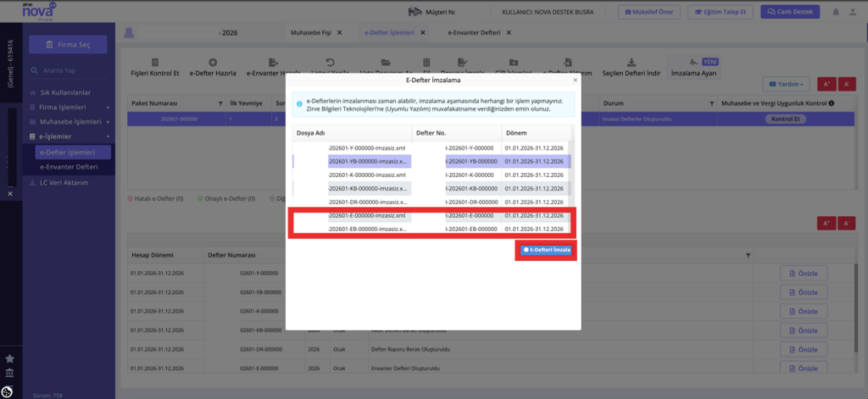Click info icon next to Uygunluk Kontrol
The width and height of the screenshot is (868, 399).
[832, 103]
